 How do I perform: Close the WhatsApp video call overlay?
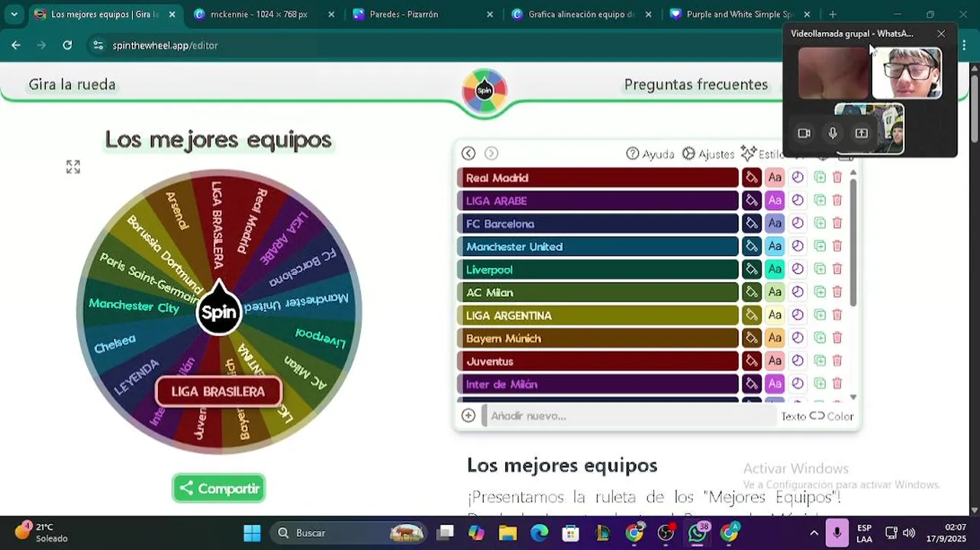[x=941, y=34]
